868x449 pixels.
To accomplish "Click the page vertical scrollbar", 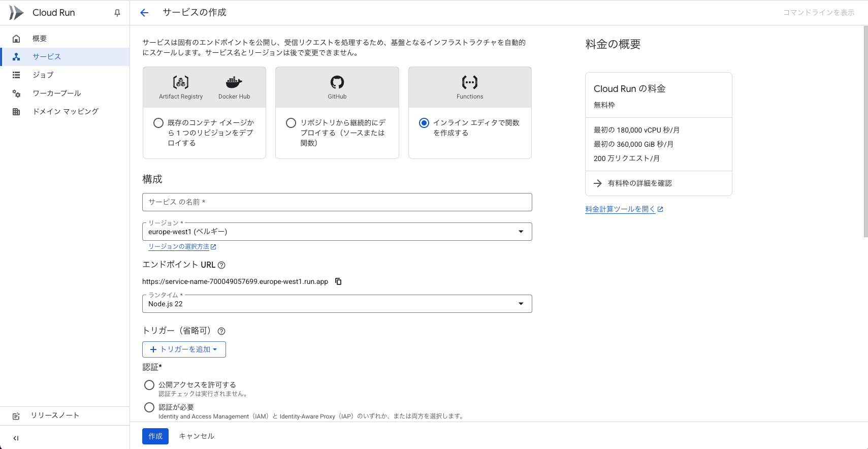I will 865,131.
